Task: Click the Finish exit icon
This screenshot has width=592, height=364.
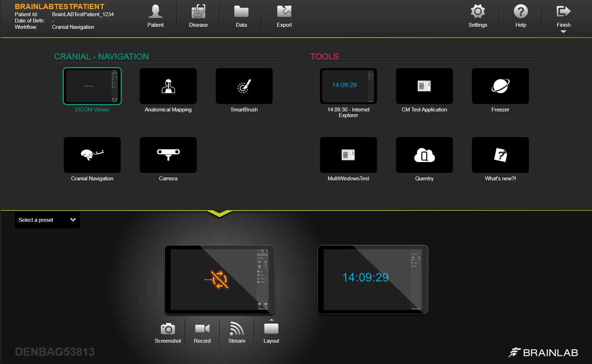Action: (563, 12)
